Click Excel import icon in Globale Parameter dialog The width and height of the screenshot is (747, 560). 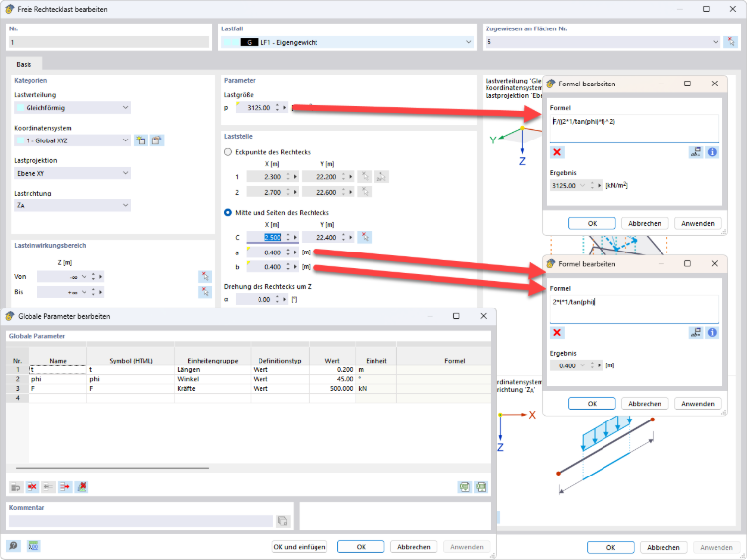482,487
